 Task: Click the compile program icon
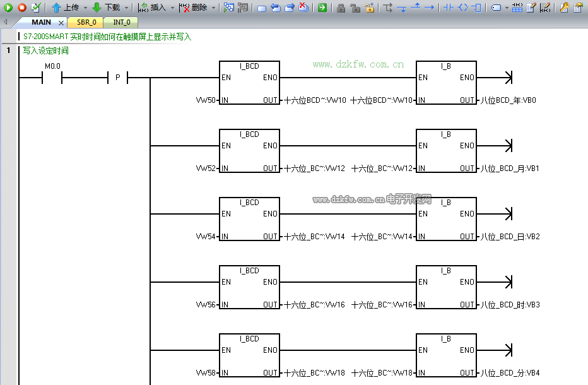click(x=35, y=8)
